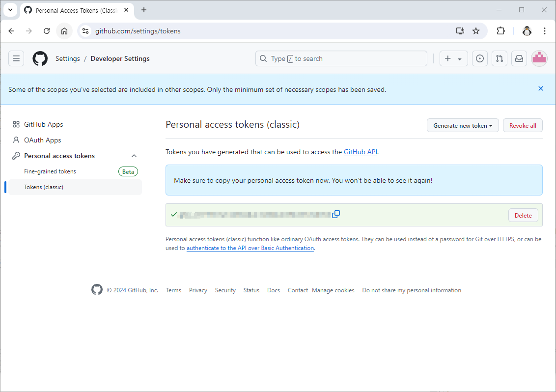Open the Contact footer link
The width and height of the screenshot is (556, 392).
(x=298, y=290)
